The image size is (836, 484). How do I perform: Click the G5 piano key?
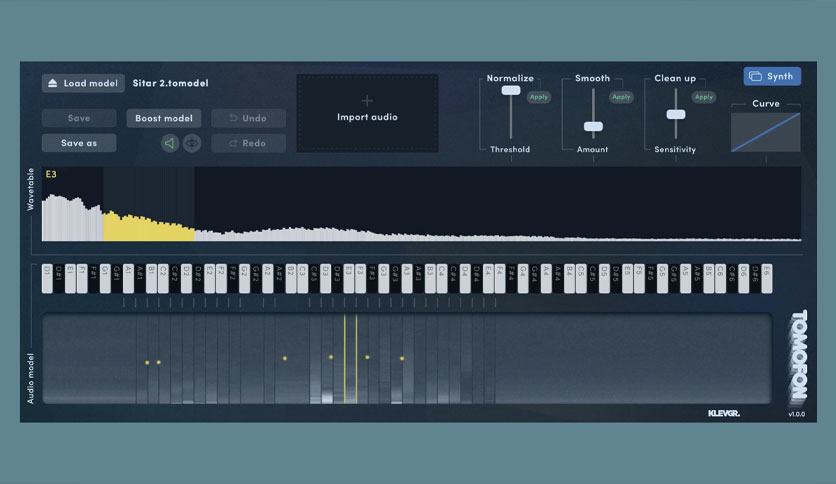pos(662,278)
